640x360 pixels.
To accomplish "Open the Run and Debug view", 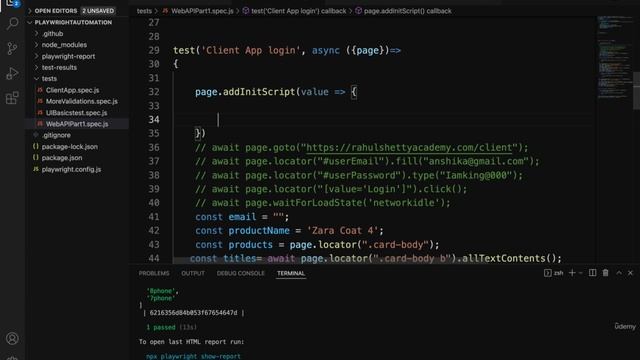I will (12, 73).
